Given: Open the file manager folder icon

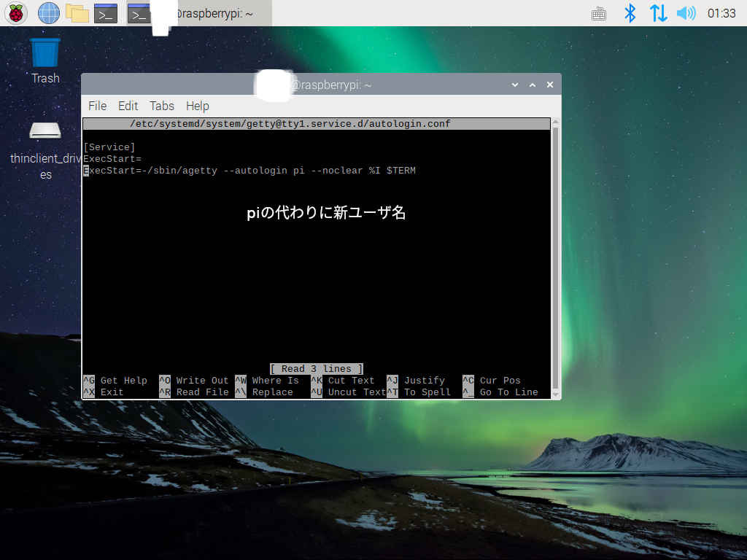Looking at the screenshot, I should tap(77, 13).
